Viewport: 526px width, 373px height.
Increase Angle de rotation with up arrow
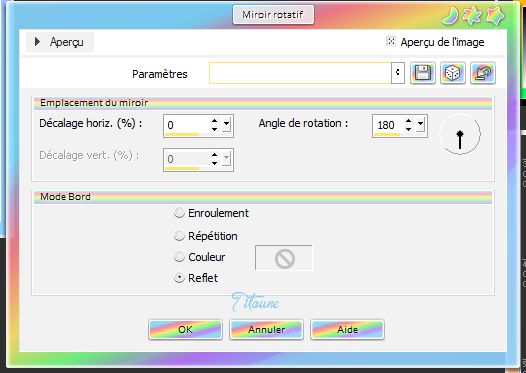click(408, 121)
